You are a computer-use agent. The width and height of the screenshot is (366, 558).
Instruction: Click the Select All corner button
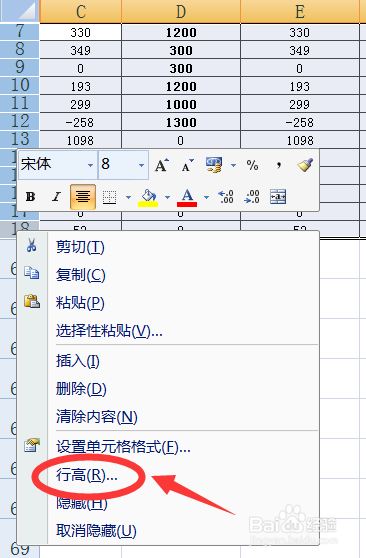(x=19, y=11)
